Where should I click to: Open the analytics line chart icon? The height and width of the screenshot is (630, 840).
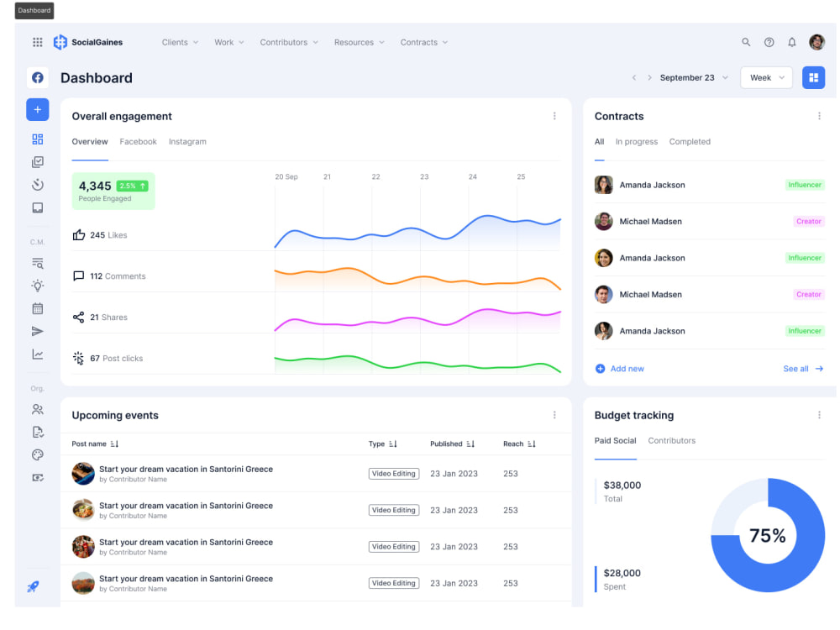[38, 354]
